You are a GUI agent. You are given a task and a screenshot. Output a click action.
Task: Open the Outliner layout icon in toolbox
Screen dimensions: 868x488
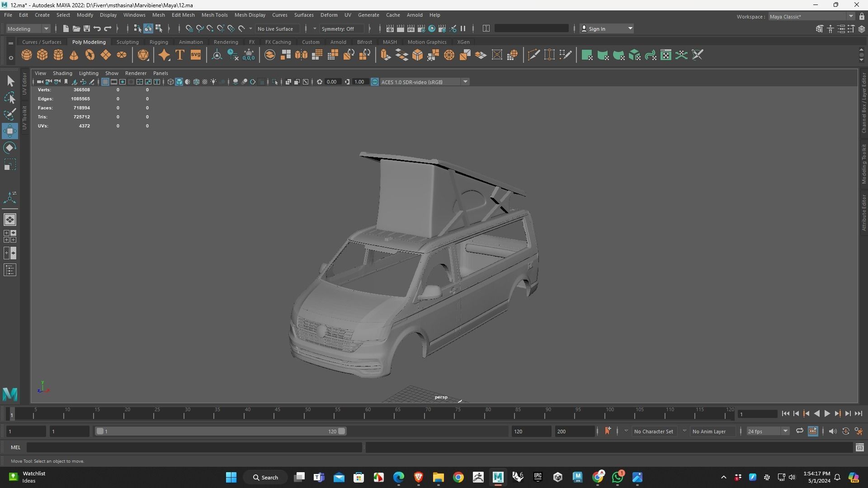pos(10,270)
